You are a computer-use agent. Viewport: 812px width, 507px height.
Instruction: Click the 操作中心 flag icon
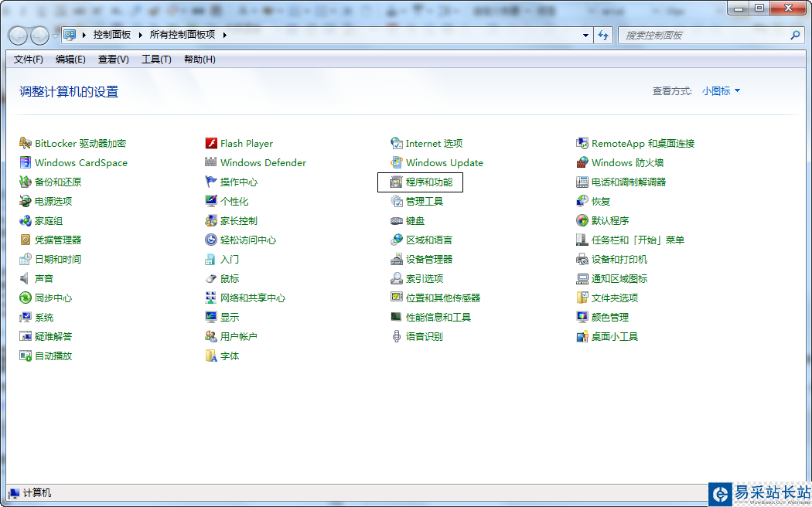click(x=211, y=182)
